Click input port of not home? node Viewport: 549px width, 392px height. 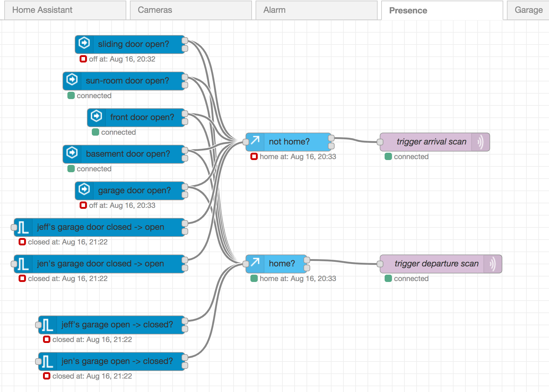click(x=246, y=142)
